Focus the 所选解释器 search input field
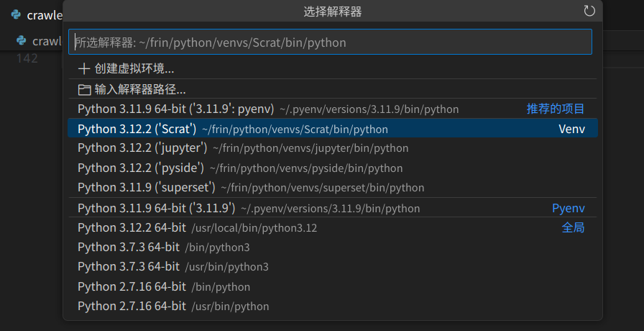Viewport: 644px width, 331px height. (x=330, y=42)
